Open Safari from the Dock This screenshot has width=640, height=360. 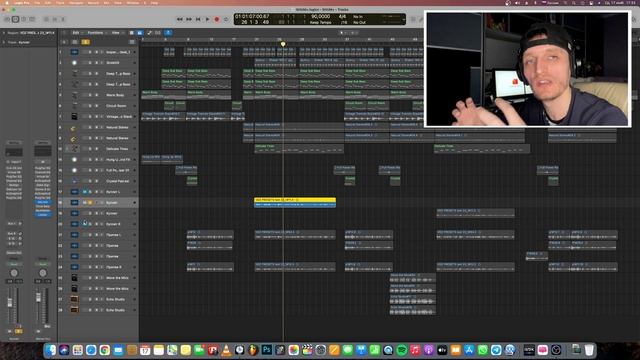91,350
